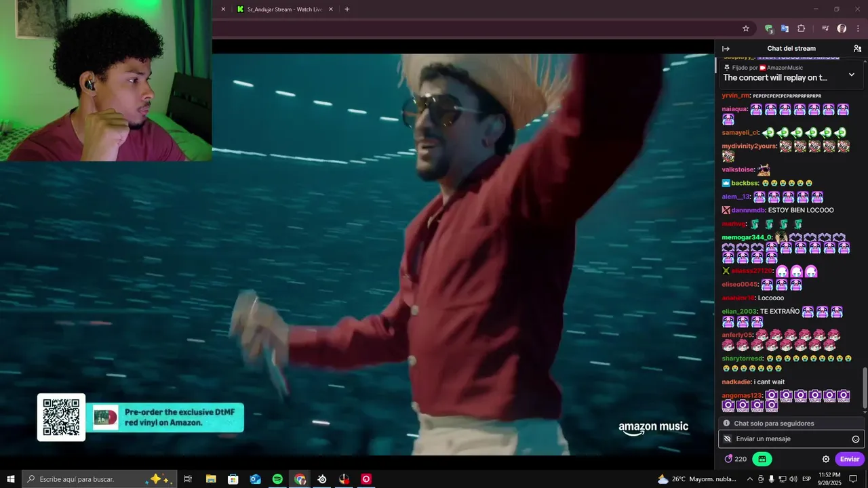Screen dimensions: 868x488
Task: Open a new browser tab
Action: (x=347, y=9)
